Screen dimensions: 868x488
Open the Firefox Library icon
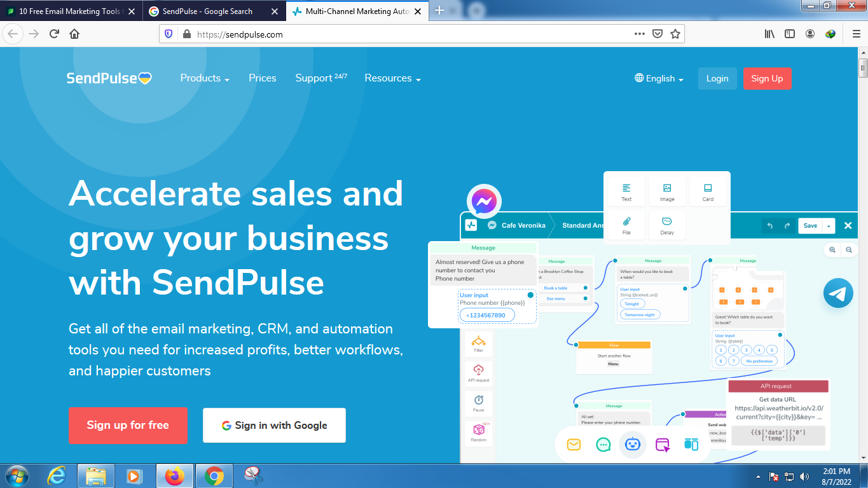tap(769, 34)
